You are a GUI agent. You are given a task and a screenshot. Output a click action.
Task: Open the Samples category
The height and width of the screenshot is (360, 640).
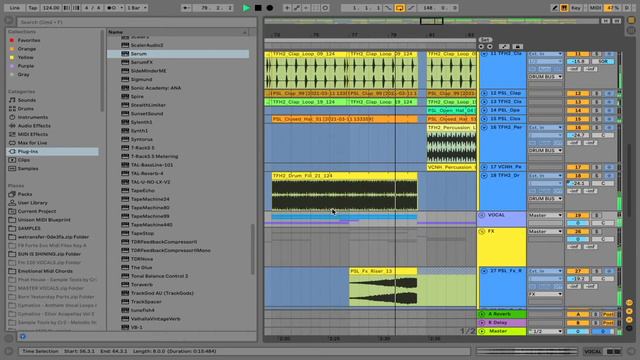tap(28, 169)
